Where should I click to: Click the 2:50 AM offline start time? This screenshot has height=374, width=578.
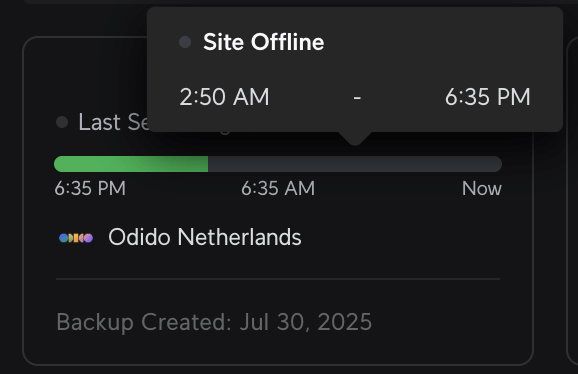click(224, 97)
